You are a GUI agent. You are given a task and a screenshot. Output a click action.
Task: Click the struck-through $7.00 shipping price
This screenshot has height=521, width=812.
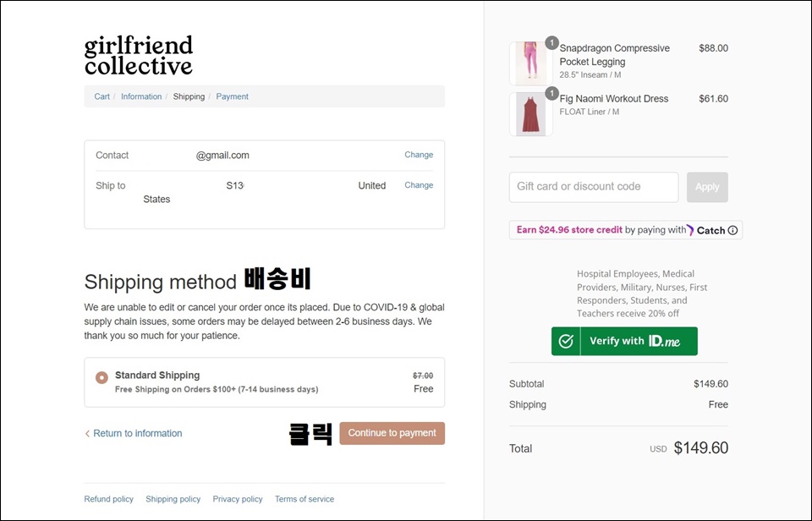[x=423, y=376]
